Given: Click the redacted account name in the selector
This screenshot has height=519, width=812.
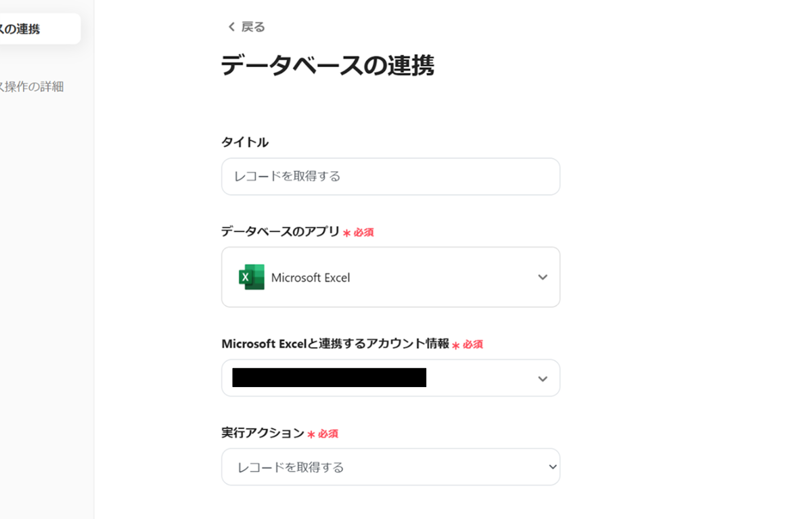Looking at the screenshot, I should 329,377.
